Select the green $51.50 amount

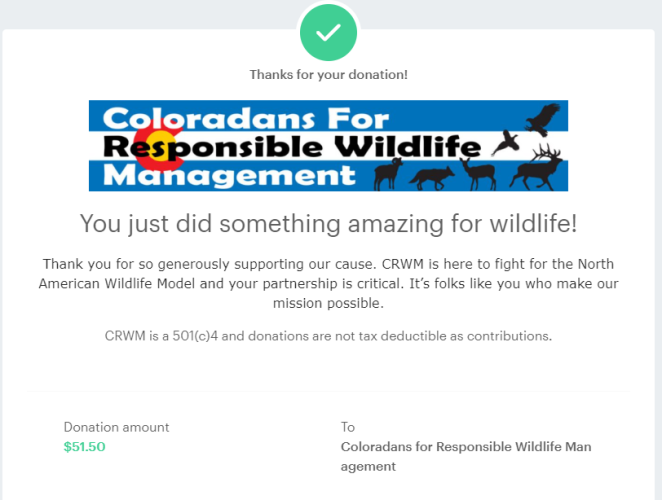pyautogui.click(x=84, y=446)
